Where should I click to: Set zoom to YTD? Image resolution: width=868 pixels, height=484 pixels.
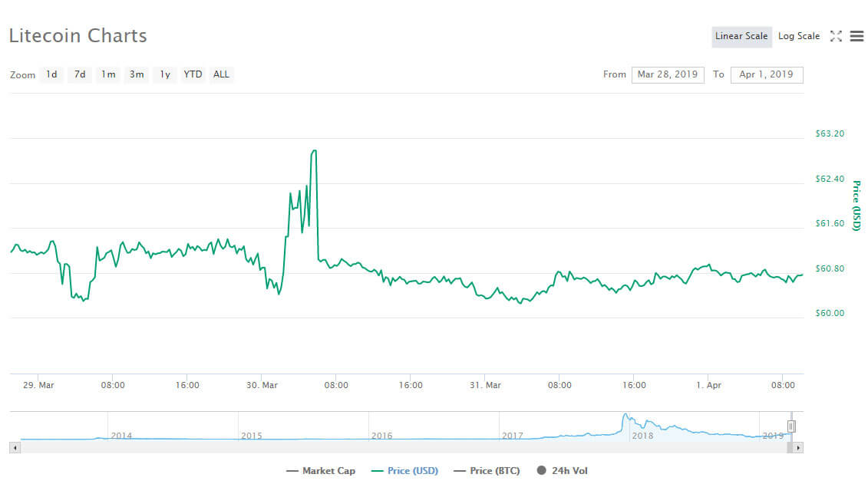tap(193, 74)
